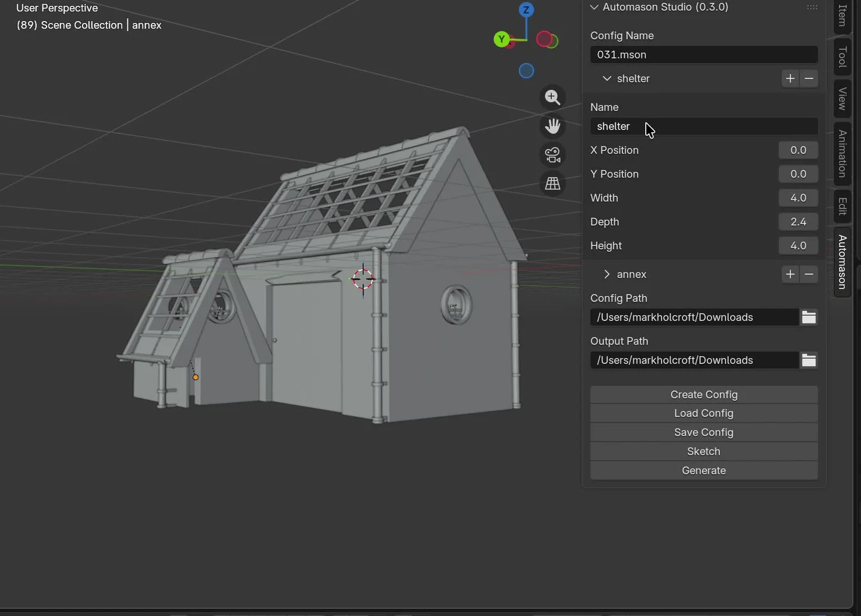Screen dimensions: 861x616
Task: Click the Depth value 2.4 field
Action: point(798,222)
